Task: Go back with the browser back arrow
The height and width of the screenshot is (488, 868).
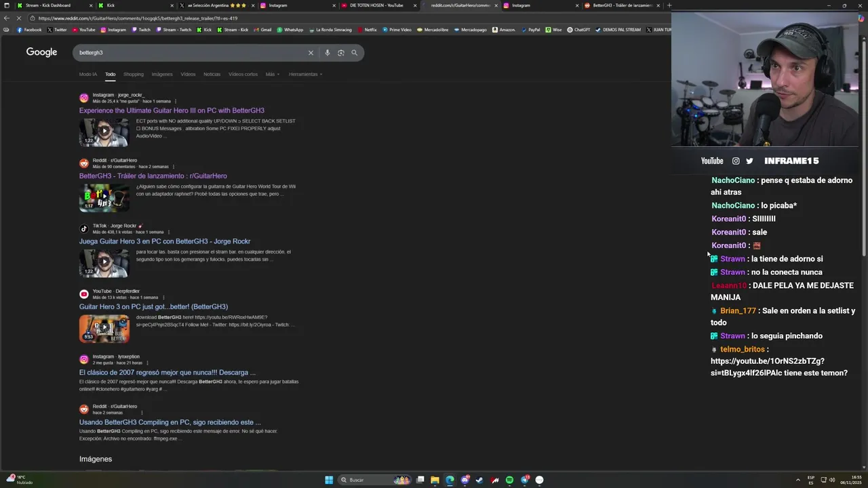Action: click(x=7, y=18)
